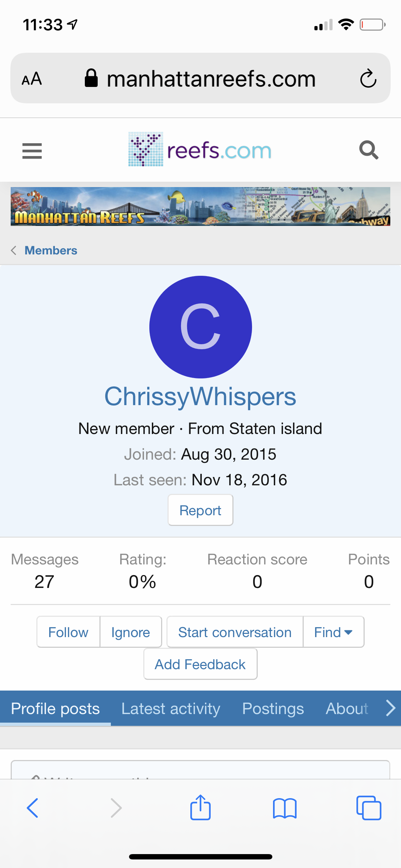This screenshot has width=401, height=868.
Task: Switch to Latest activity tab
Action: pos(171,708)
